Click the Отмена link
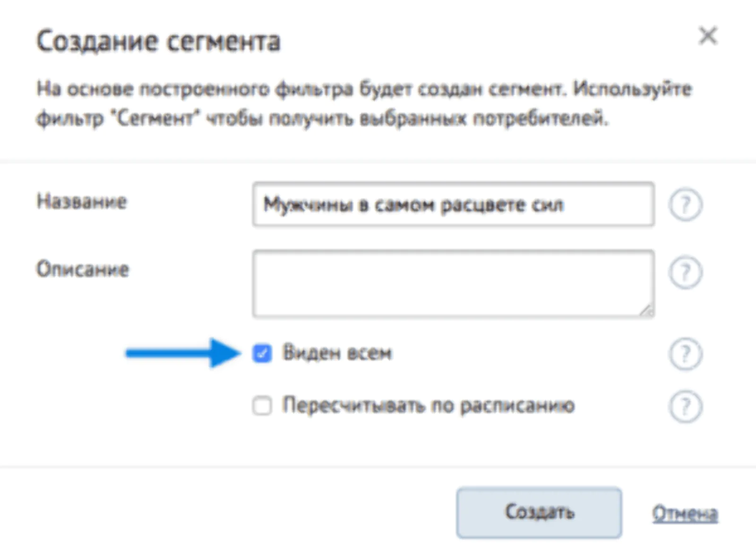The height and width of the screenshot is (554, 756). 685,513
